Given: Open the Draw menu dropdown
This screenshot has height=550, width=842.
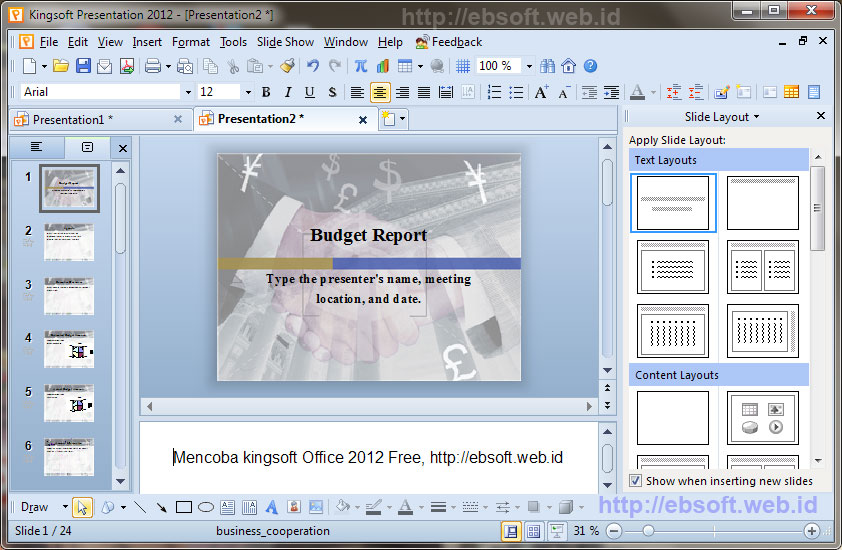Looking at the screenshot, I should point(65,506).
